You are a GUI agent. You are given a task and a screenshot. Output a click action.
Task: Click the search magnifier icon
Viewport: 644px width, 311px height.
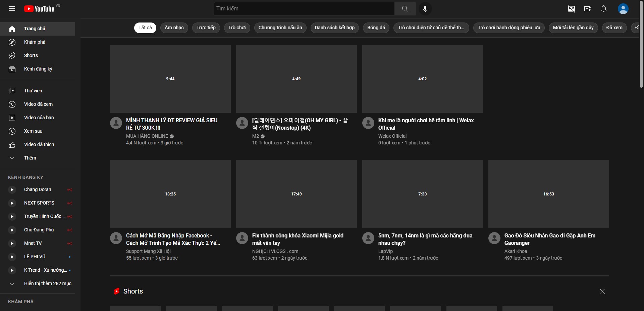coord(405,9)
